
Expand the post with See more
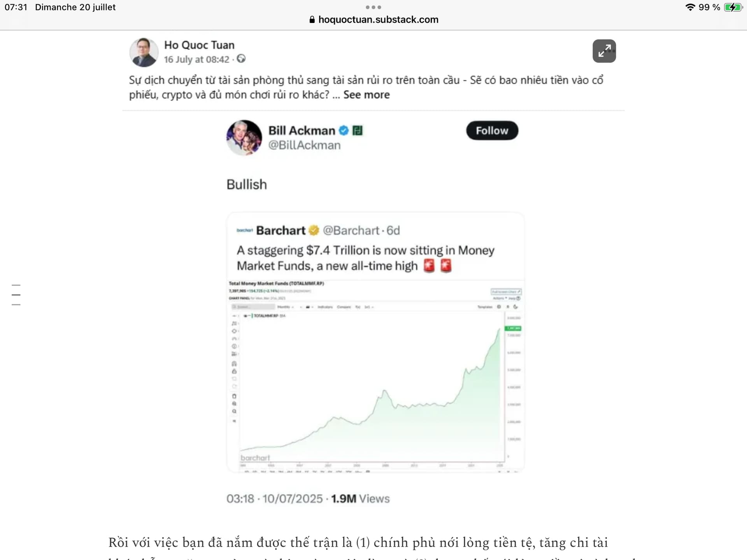pos(366,95)
